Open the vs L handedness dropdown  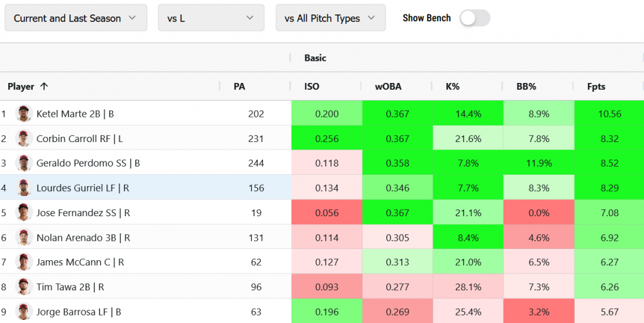(211, 18)
